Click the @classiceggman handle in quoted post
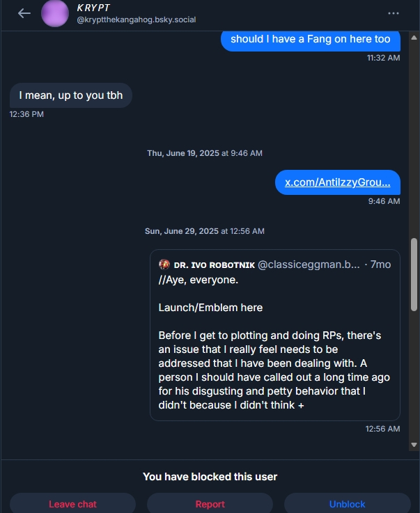This screenshot has width=420, height=513. (x=309, y=265)
